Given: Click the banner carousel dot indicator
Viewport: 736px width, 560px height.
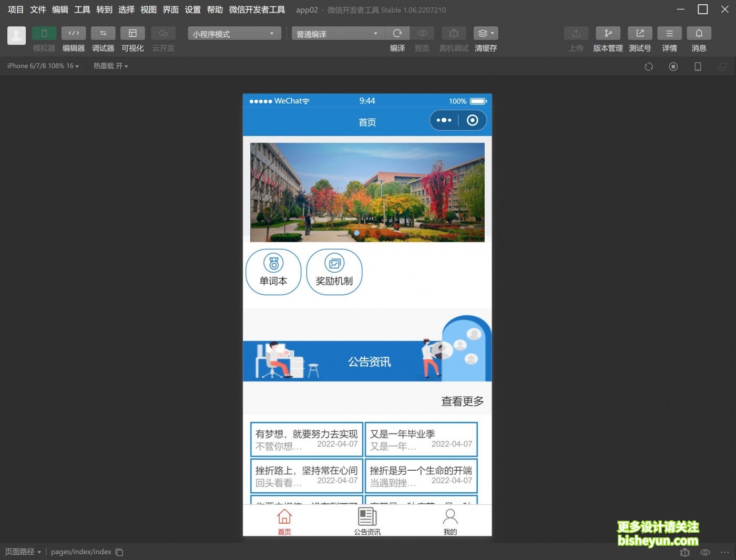Looking at the screenshot, I should 357,233.
